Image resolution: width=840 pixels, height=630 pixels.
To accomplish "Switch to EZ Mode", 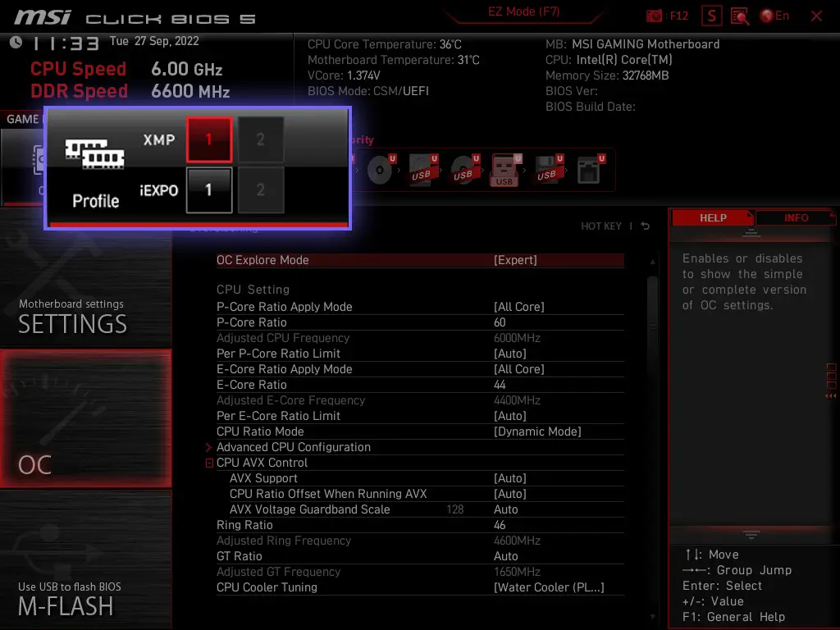I will click(x=523, y=12).
